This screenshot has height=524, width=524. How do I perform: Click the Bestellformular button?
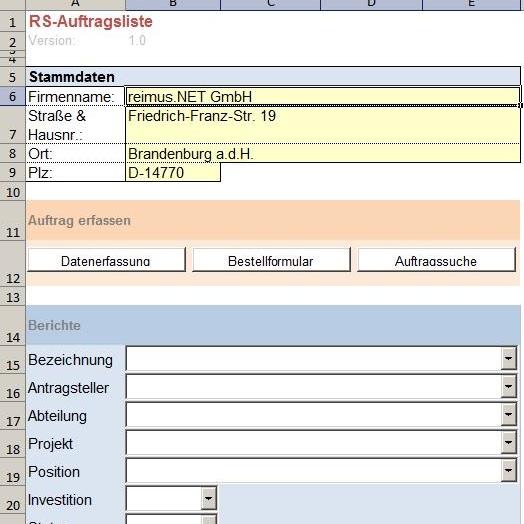tap(271, 260)
